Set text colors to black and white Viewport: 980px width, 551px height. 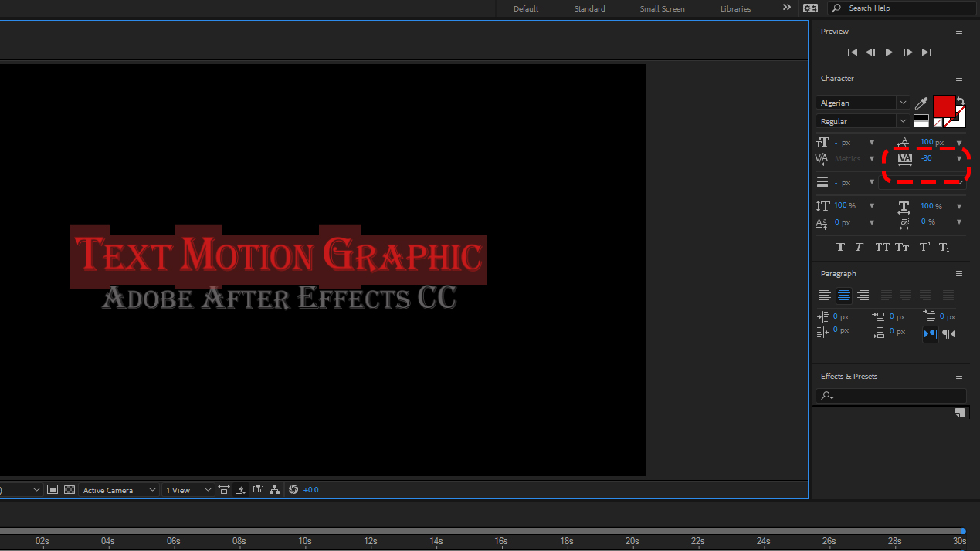(921, 121)
